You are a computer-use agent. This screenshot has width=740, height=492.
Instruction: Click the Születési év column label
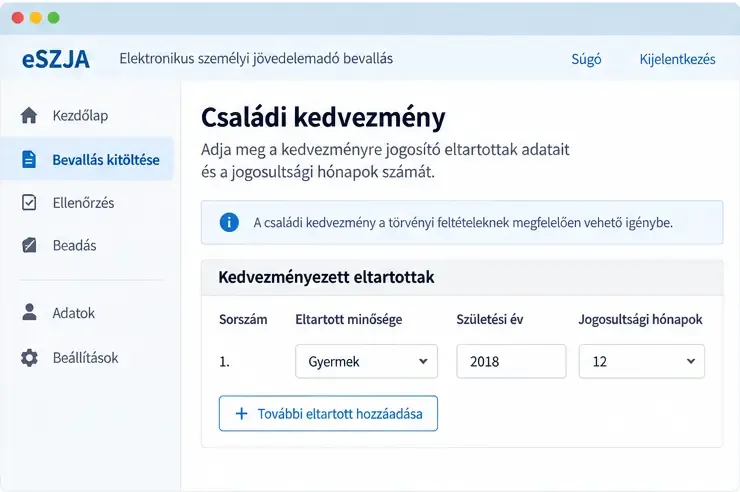(490, 319)
